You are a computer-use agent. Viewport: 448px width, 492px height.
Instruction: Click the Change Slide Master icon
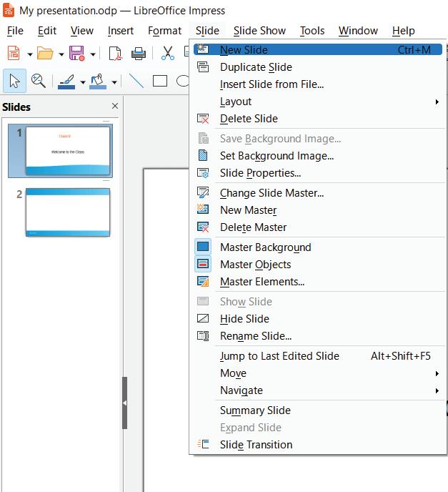point(203,192)
